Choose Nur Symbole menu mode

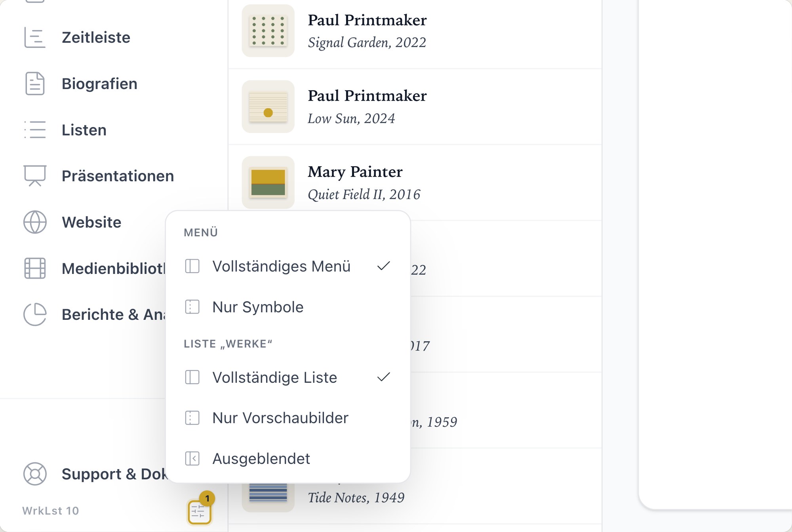click(x=288, y=307)
